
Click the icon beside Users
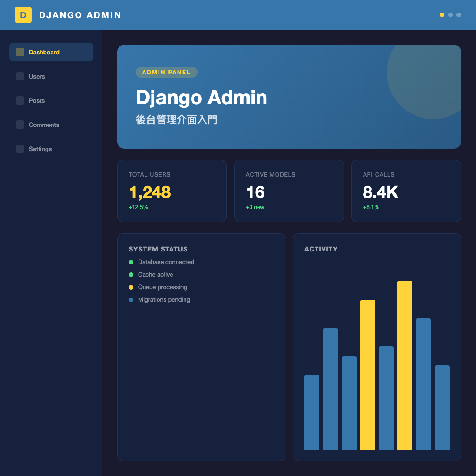point(20,76)
